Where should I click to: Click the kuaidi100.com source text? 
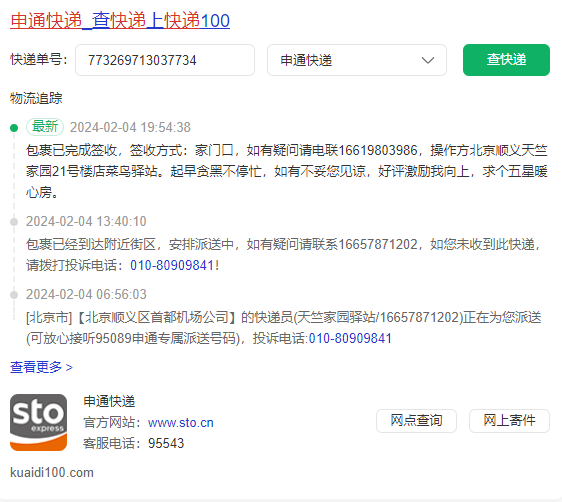point(52,473)
